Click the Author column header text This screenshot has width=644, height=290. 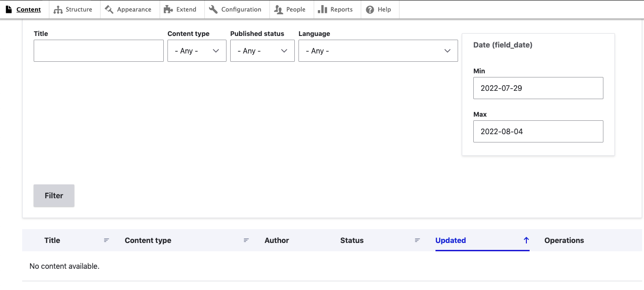(x=277, y=240)
